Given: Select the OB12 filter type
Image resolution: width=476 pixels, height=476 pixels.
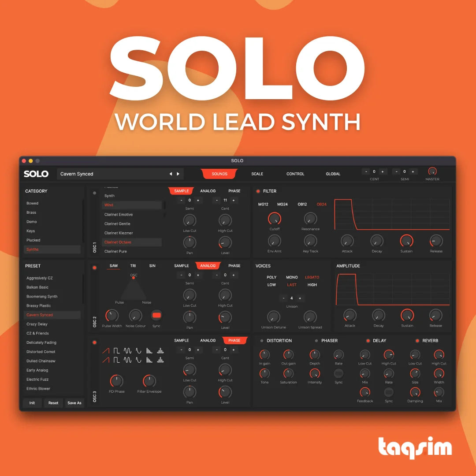Looking at the screenshot, I should pos(302,204).
